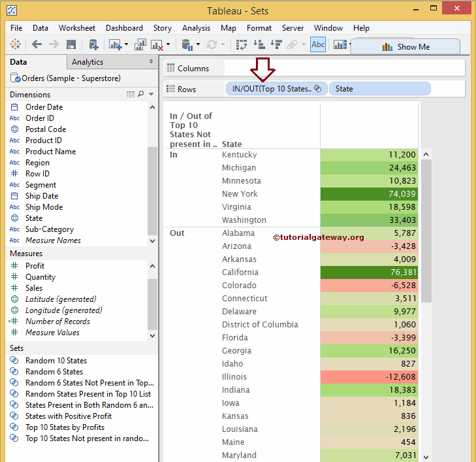Click the Sort Ascending icon

click(259, 44)
